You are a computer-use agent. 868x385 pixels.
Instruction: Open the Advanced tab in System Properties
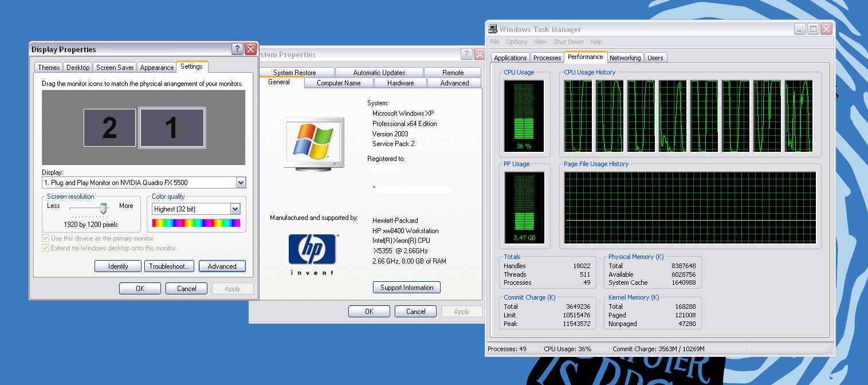coord(454,83)
